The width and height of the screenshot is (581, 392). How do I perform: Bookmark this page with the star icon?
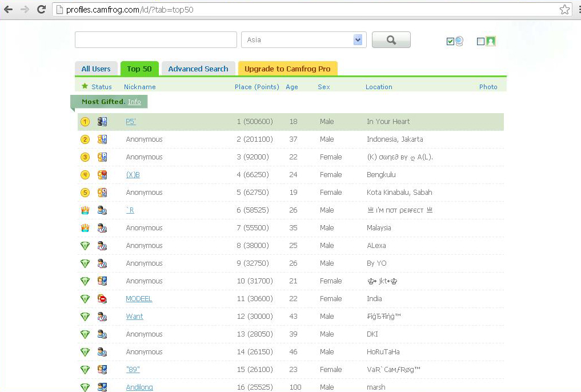pos(564,9)
